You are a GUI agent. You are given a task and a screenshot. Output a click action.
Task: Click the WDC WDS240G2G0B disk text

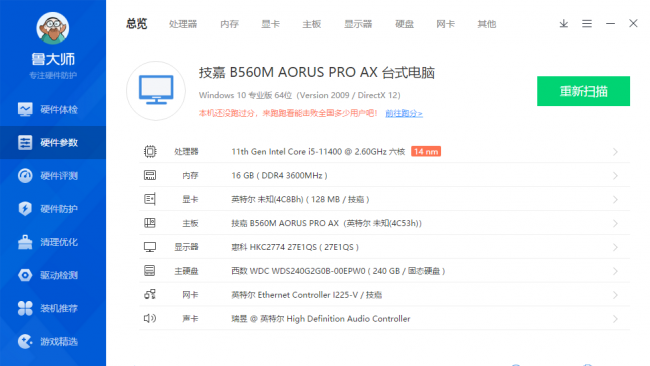click(338, 271)
